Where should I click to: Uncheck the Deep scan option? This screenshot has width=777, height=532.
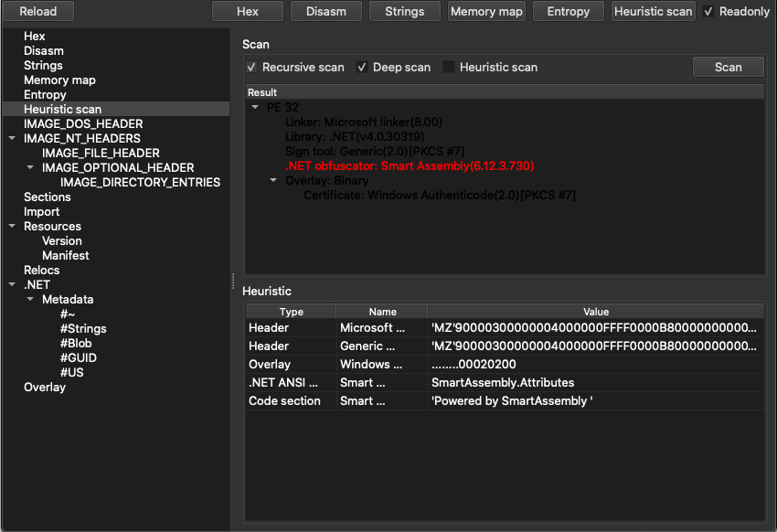(x=362, y=68)
